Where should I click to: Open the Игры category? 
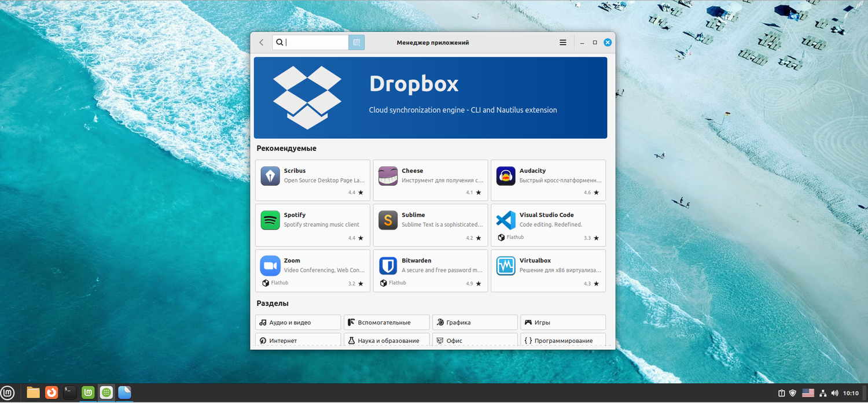point(563,322)
